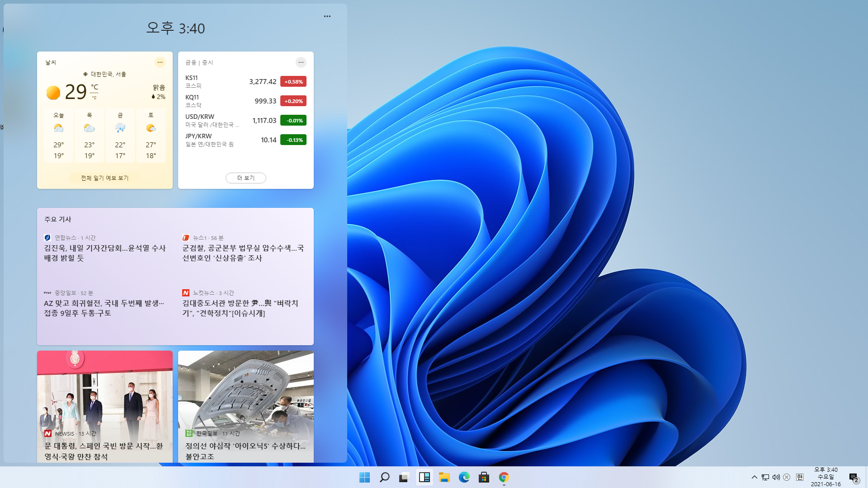Click the 더 보기 button in finance
868x488 pixels.
pos(245,178)
